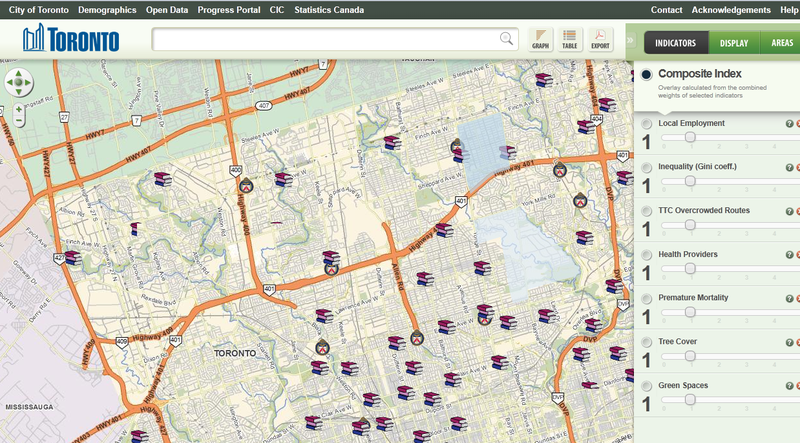Click help icon for Tree Cover

coord(789,343)
